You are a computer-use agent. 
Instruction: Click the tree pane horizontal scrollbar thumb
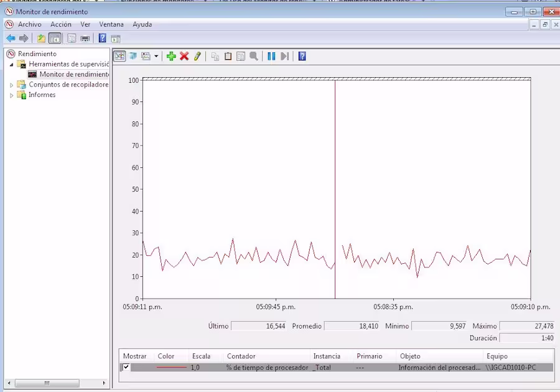(x=47, y=383)
